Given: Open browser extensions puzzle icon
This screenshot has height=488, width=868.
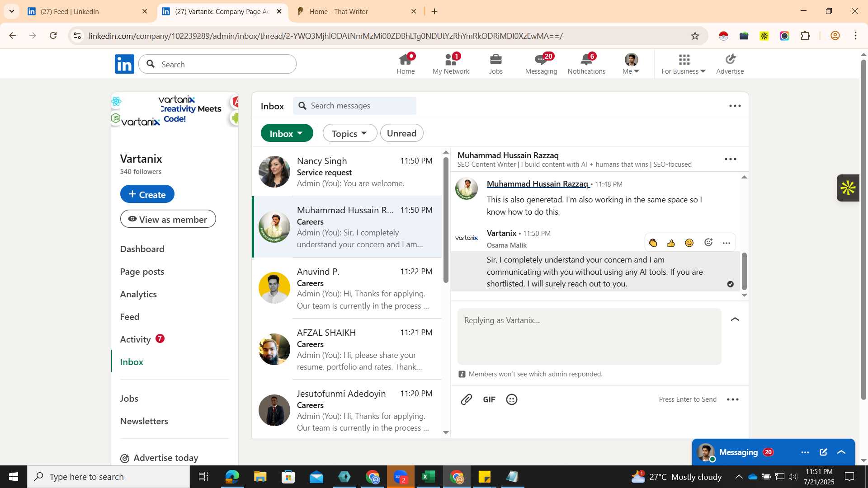Looking at the screenshot, I should pyautogui.click(x=805, y=36).
